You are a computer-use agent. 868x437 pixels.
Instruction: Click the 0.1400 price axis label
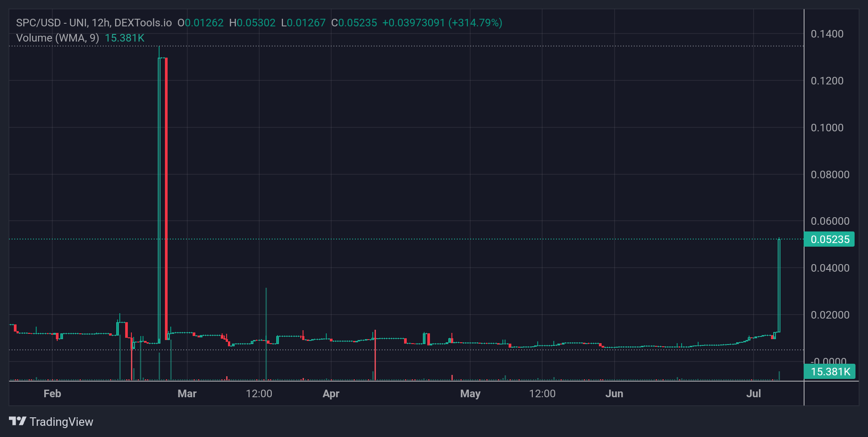[827, 34]
